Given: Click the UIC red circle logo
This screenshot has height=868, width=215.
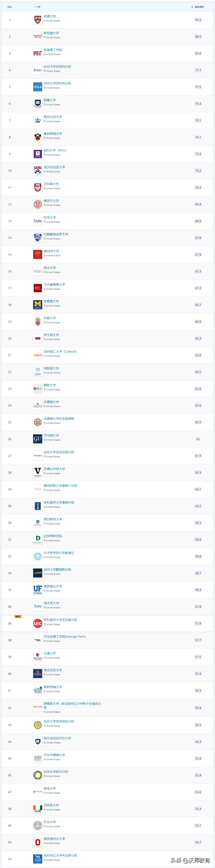Looking at the screenshot, I should (37, 623).
